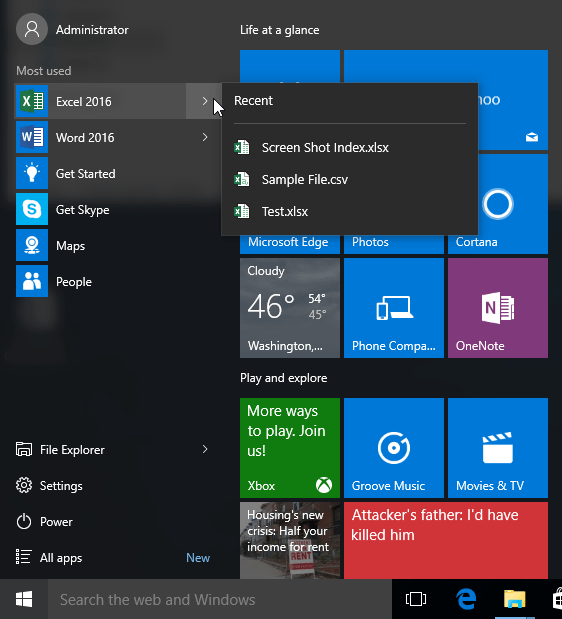Click the All apps list icon
The height and width of the screenshot is (619, 562).
point(23,557)
